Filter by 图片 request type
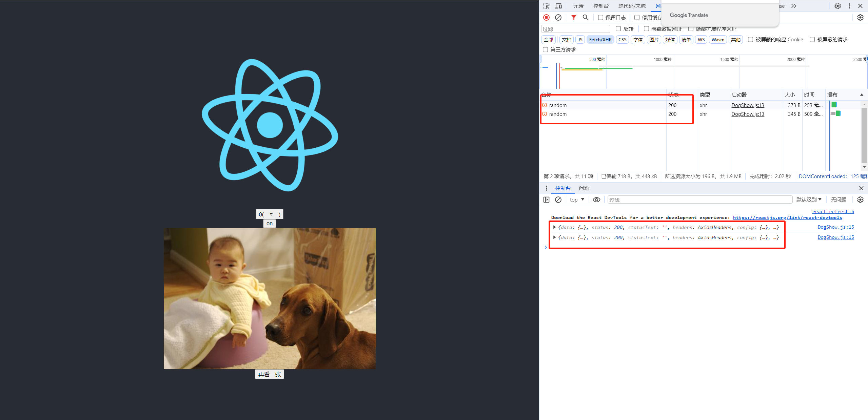 pyautogui.click(x=654, y=40)
